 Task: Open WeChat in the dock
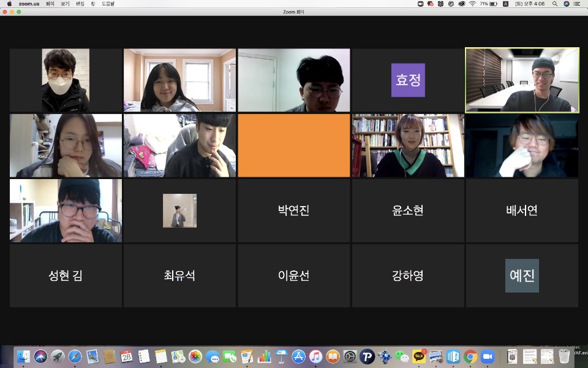(x=402, y=356)
